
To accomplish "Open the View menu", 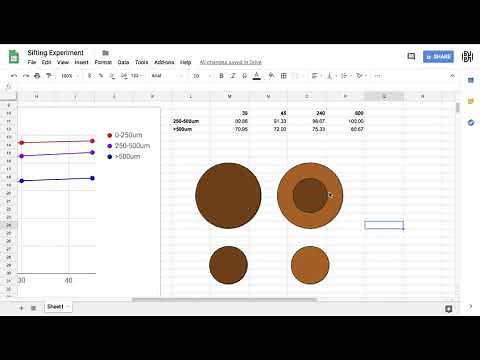I will 63,62.
